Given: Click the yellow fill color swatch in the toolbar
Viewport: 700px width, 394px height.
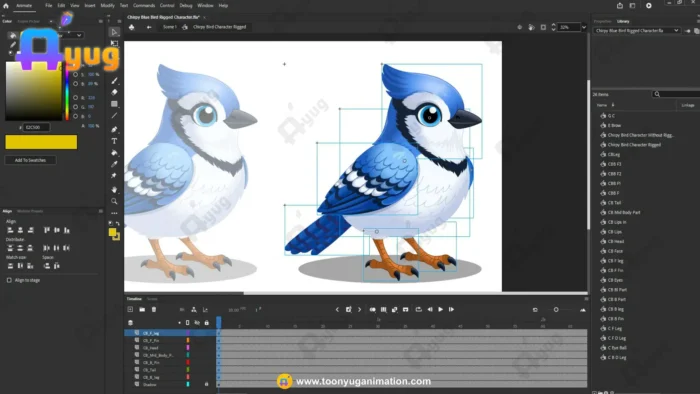Looking at the screenshot, I should tap(112, 232).
